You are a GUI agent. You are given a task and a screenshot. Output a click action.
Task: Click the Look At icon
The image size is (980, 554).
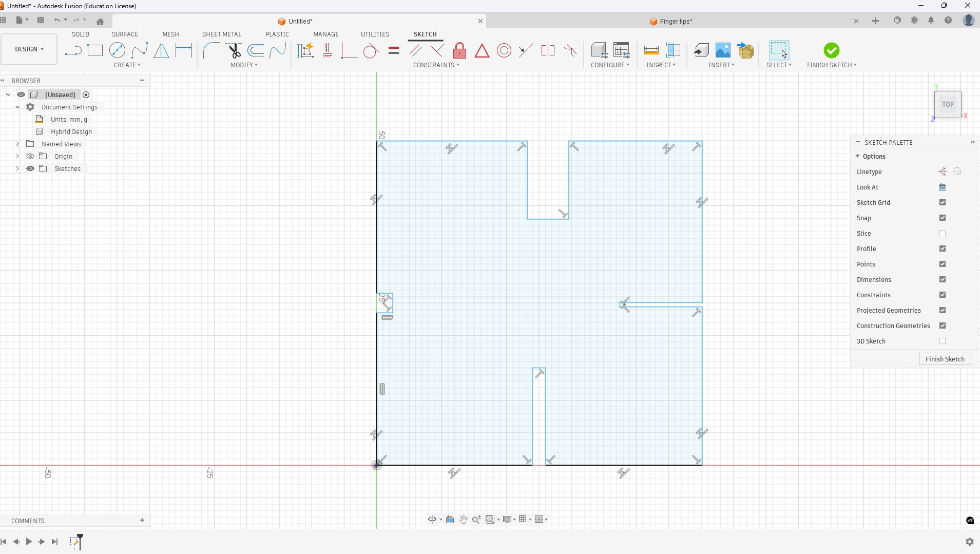(x=943, y=187)
